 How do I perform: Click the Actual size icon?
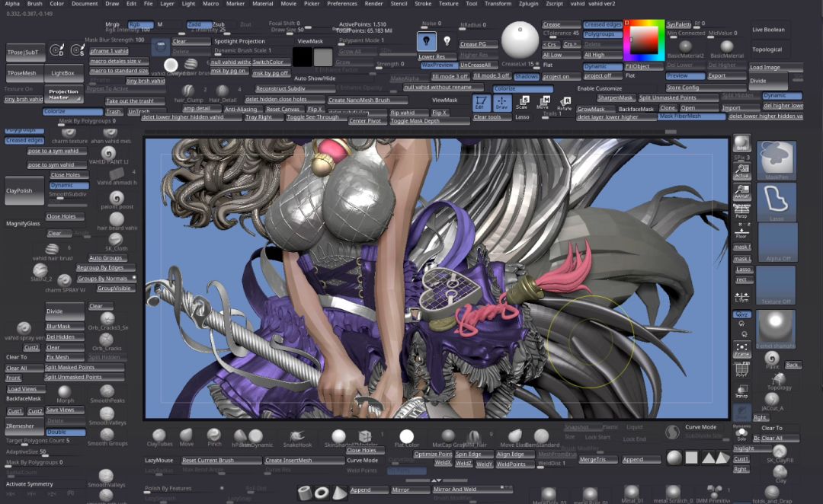[x=741, y=171]
